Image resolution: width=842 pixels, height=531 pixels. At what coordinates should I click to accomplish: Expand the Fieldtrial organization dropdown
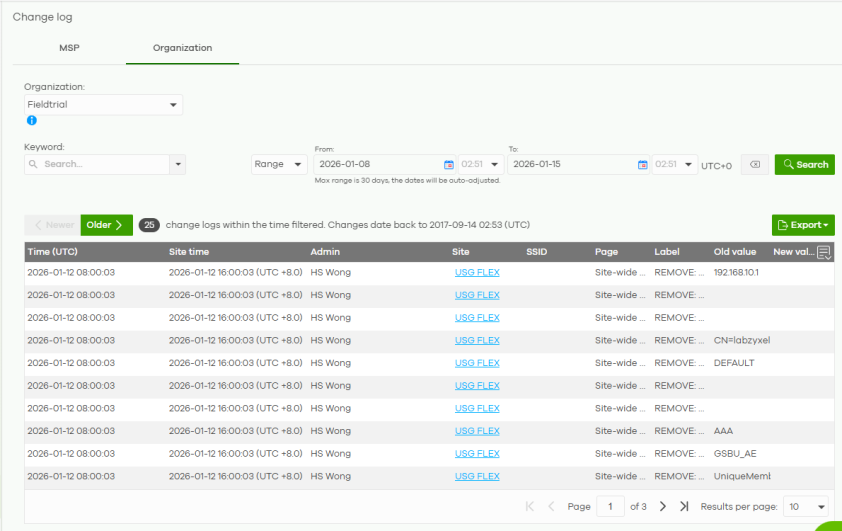[x=103, y=105]
